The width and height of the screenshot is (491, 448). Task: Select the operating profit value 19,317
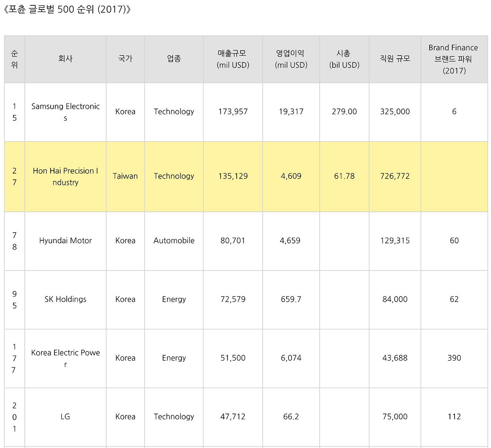[x=291, y=112]
